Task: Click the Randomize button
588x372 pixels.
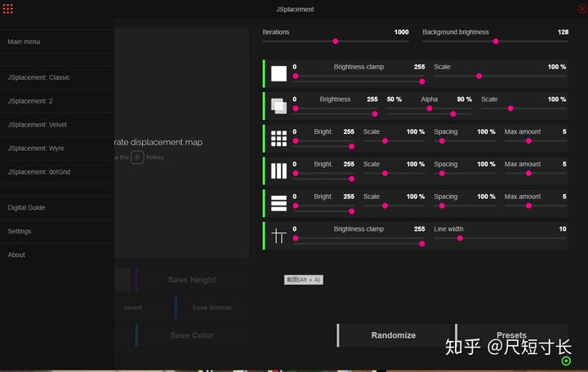Action: 394,335
